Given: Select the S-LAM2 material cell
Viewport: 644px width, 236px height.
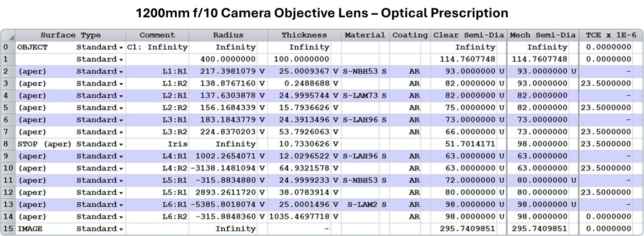Looking at the screenshot, I should 361,204.
